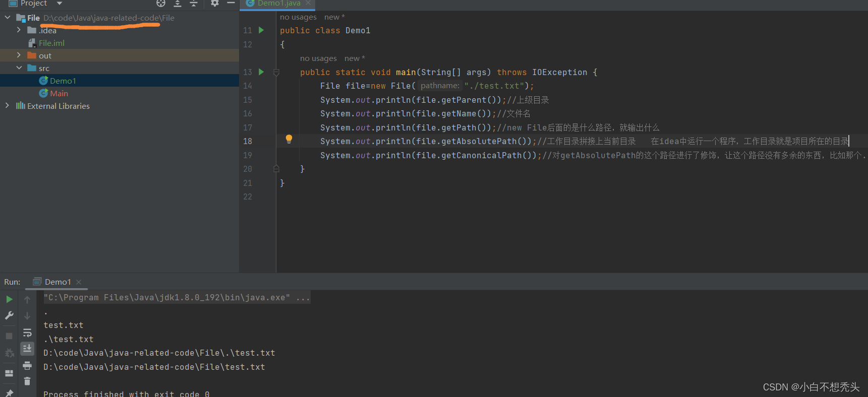Click the 'public class Demo1' declaration
This screenshot has width=868, height=397.
325,31
